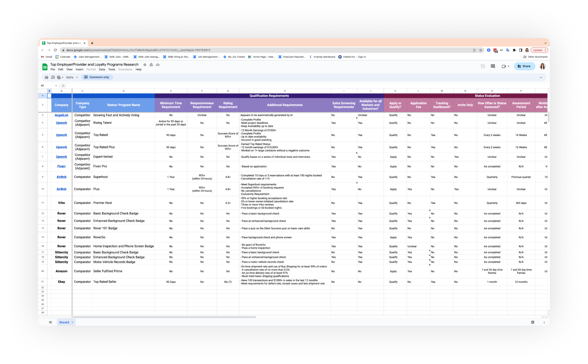Click the Explore icon at bottom right

point(532,322)
